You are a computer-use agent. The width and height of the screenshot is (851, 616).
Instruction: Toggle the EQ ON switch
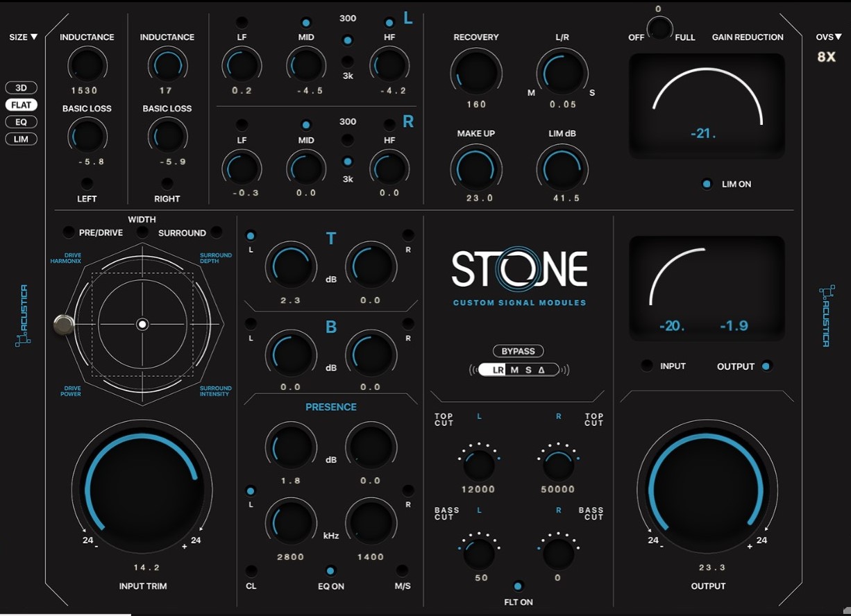(x=331, y=571)
